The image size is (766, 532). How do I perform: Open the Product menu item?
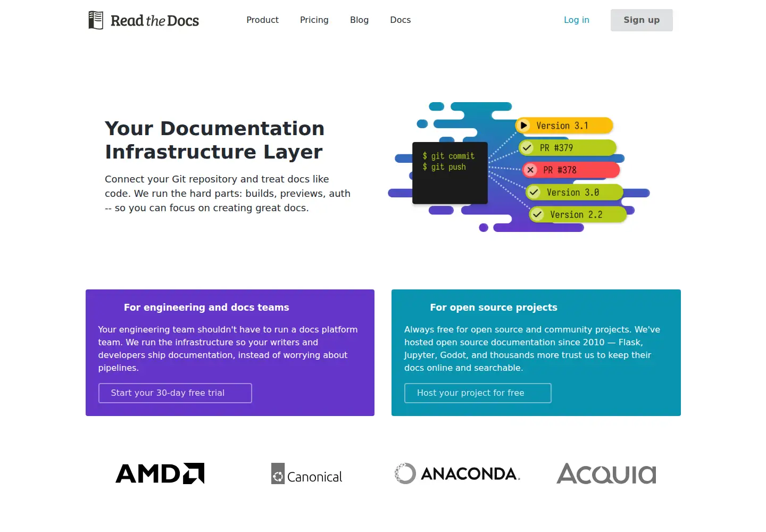262,20
